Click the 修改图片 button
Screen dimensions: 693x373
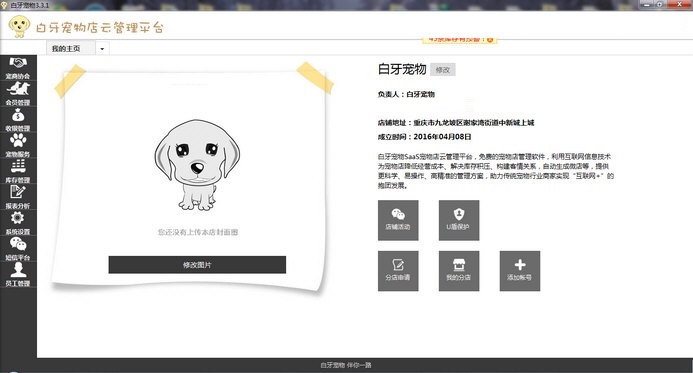197,265
